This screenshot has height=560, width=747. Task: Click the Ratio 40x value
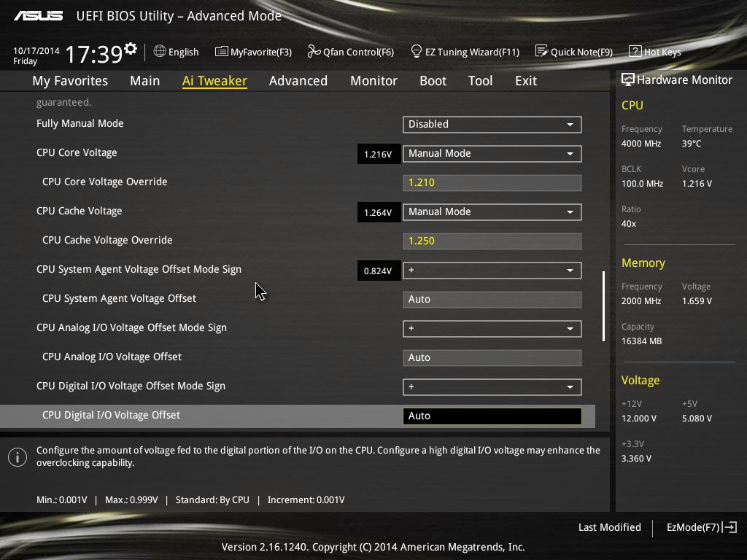click(628, 224)
